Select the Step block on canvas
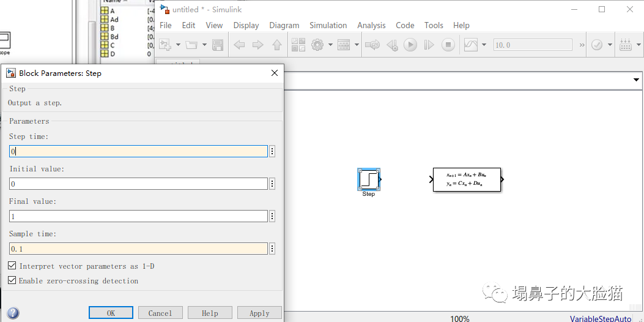The image size is (644, 322). (x=369, y=179)
